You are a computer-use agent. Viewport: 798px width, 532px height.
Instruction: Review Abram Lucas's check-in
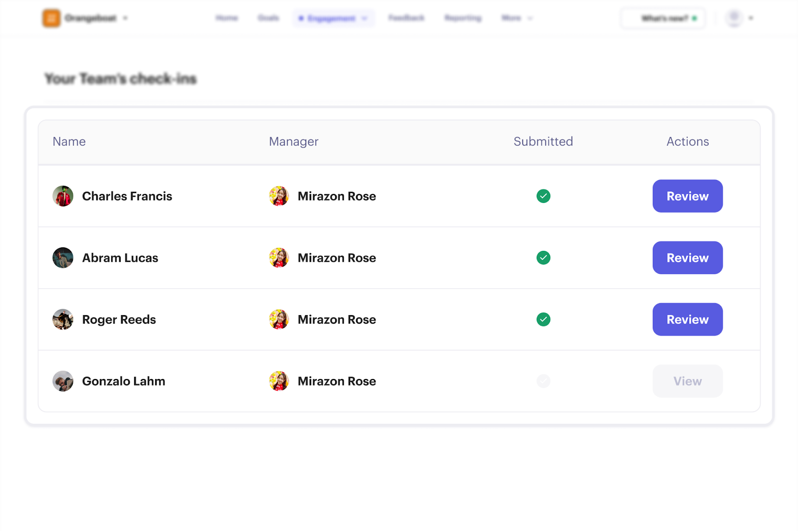(x=687, y=258)
